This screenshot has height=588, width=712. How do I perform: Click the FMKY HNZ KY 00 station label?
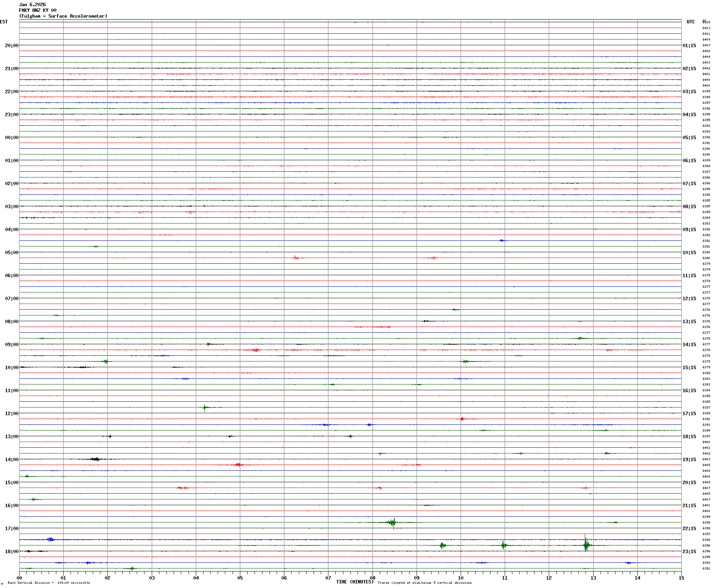[x=38, y=10]
